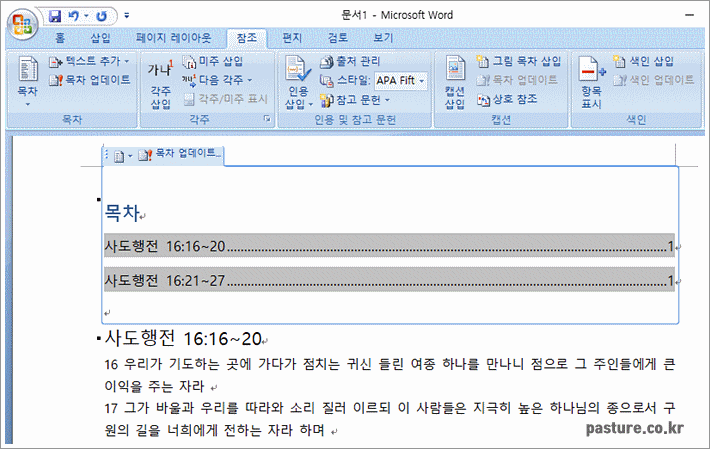Screen dimensions: 710x449
Task: Open 스타일 APA dropdown list
Action: point(421,80)
